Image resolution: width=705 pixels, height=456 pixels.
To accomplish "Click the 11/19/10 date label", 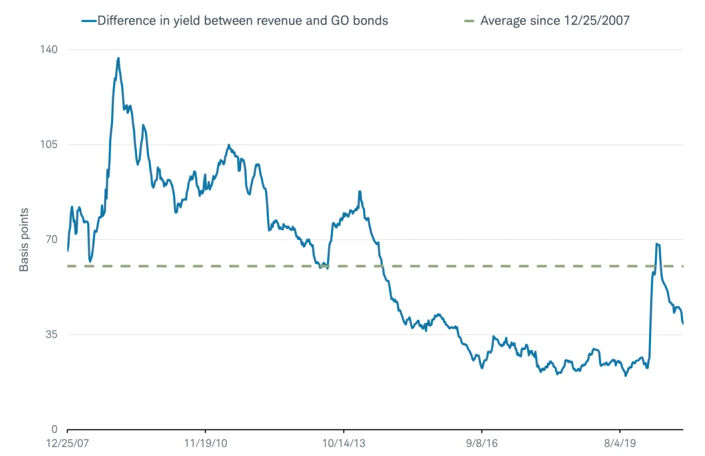I will (204, 441).
